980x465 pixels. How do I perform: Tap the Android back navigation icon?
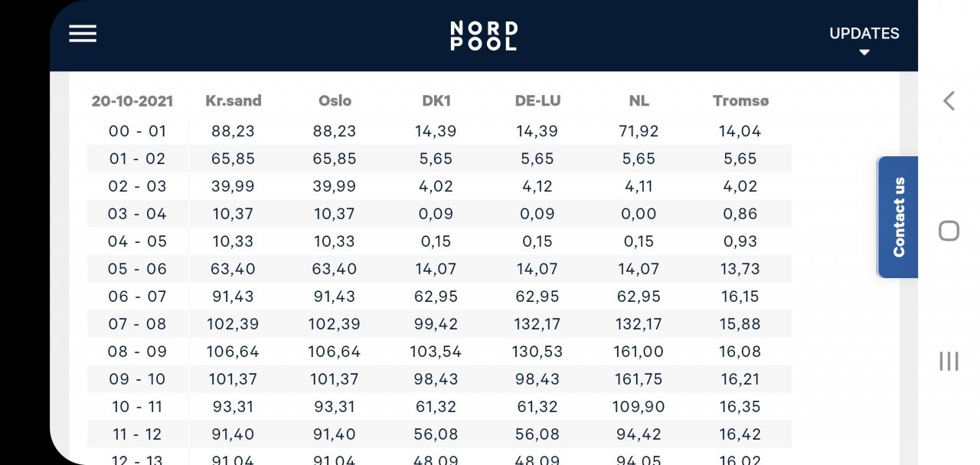click(x=949, y=100)
